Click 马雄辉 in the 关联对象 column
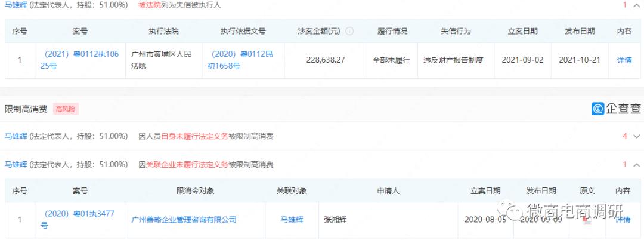 [292, 220]
